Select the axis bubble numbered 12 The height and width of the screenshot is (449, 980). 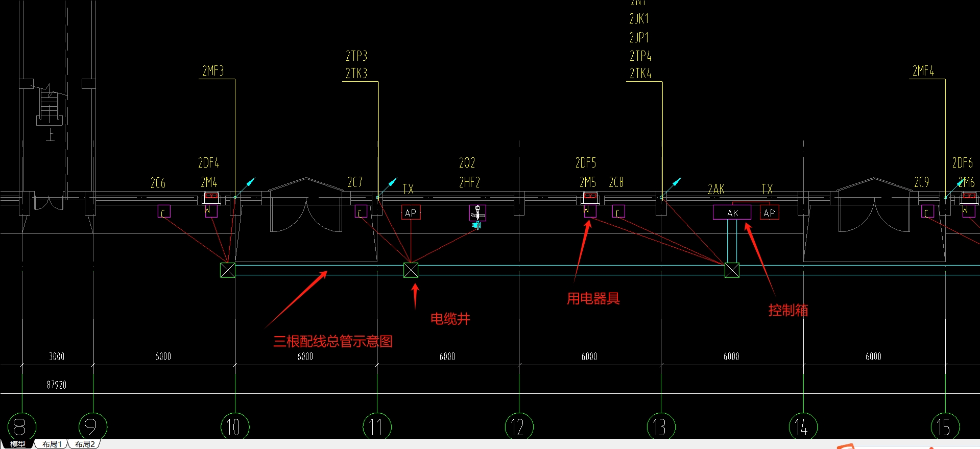click(519, 427)
